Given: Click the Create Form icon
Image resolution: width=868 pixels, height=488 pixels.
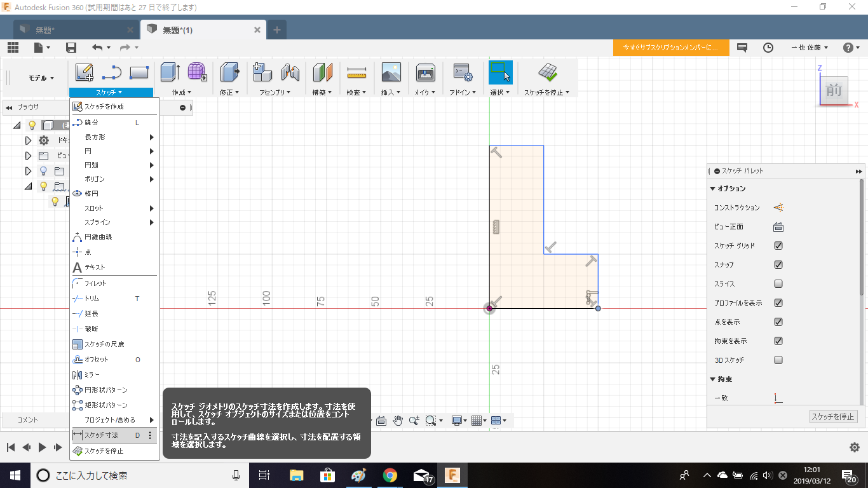Looking at the screenshot, I should [x=198, y=72].
